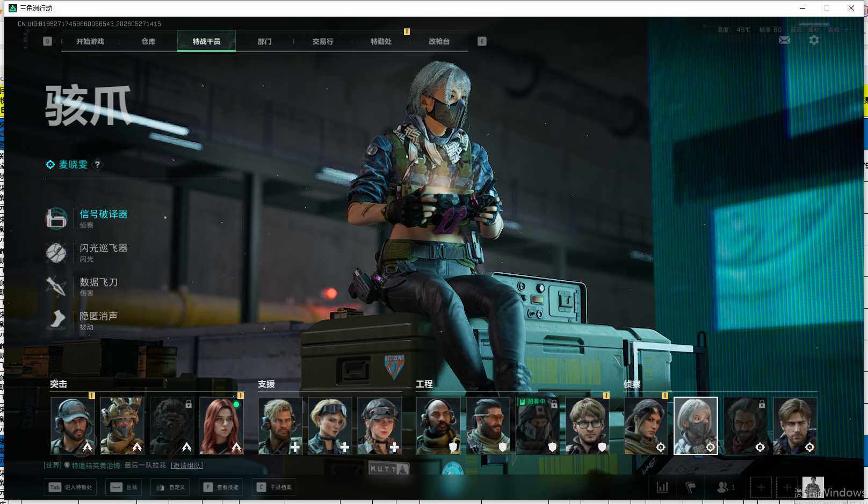Select the 工程 operator with round glasses
This screenshot has width=868, height=504.
click(587, 426)
